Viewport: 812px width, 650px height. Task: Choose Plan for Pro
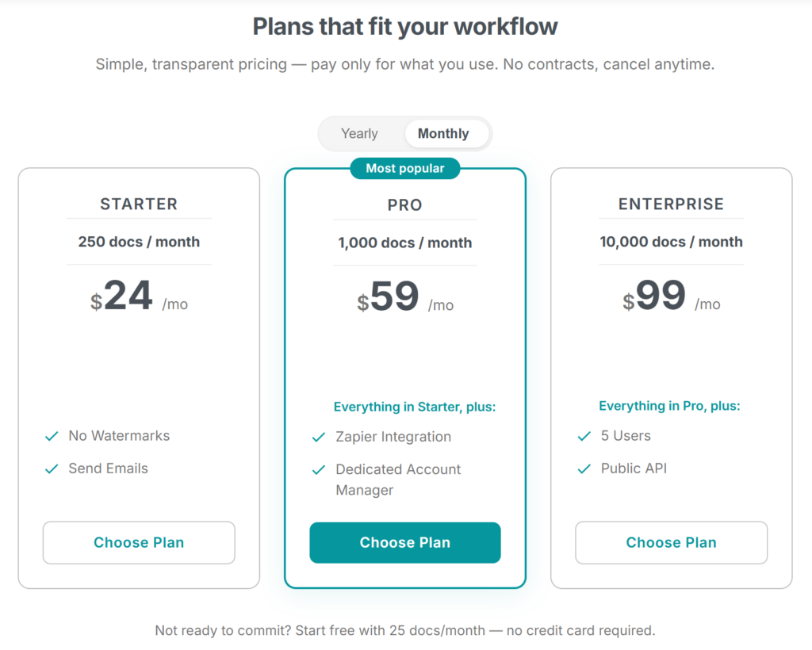[404, 542]
